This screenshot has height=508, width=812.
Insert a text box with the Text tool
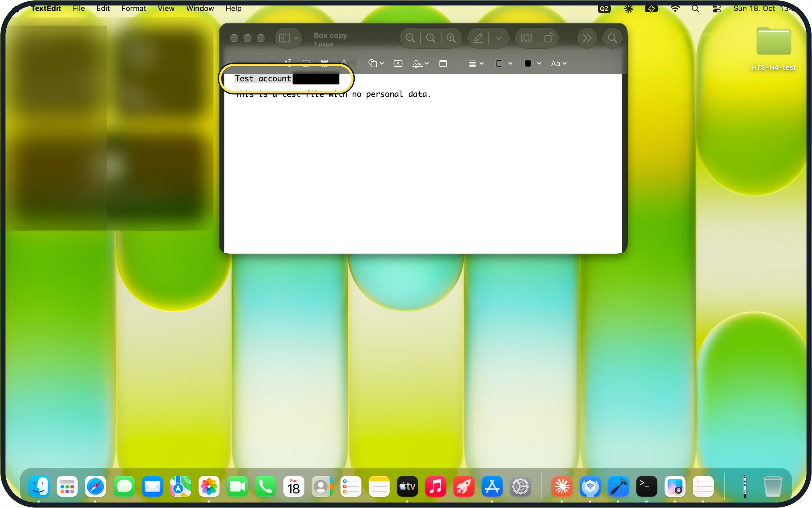point(398,63)
